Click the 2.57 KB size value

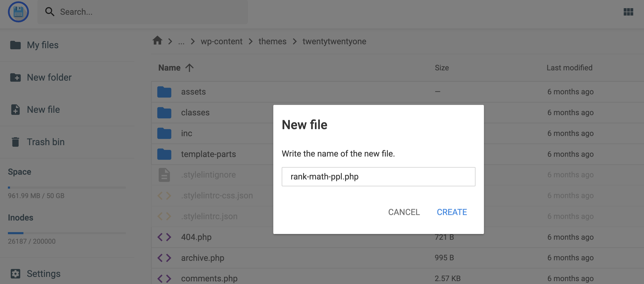point(448,278)
